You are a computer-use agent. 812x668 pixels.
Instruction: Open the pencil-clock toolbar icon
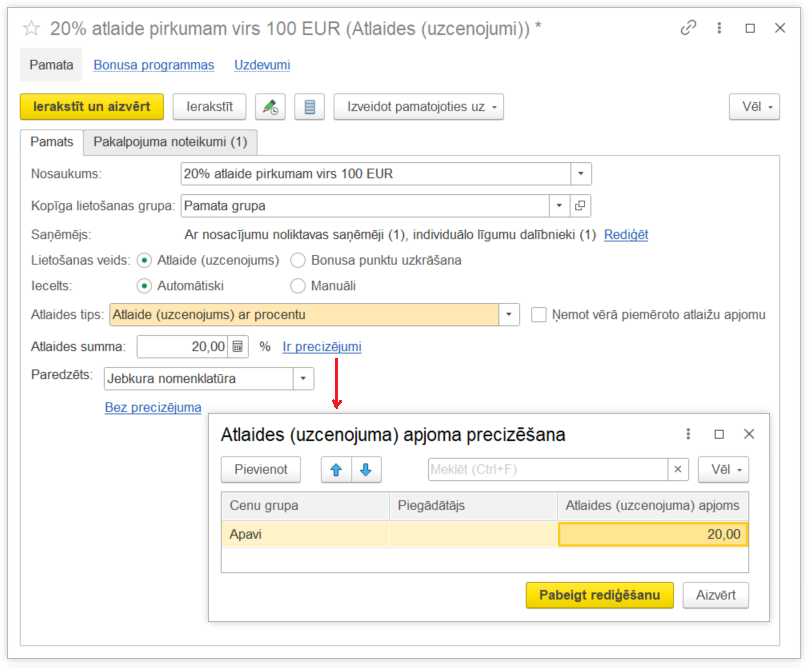270,107
